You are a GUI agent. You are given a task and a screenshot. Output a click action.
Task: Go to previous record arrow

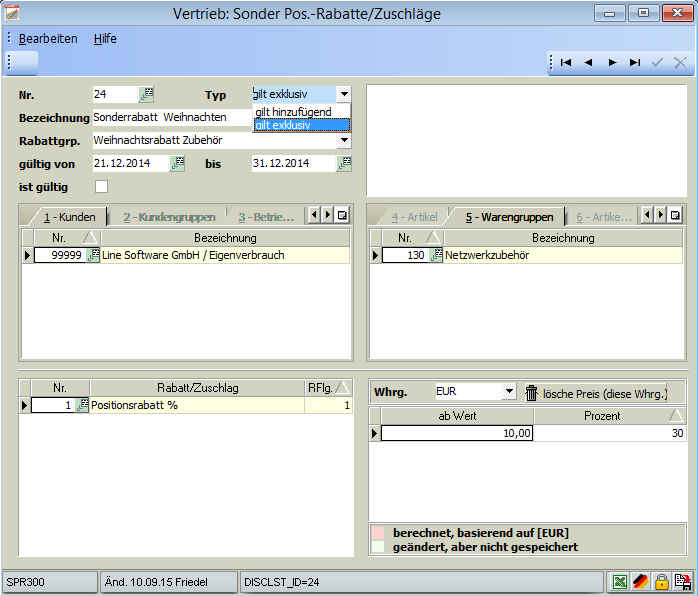point(588,63)
